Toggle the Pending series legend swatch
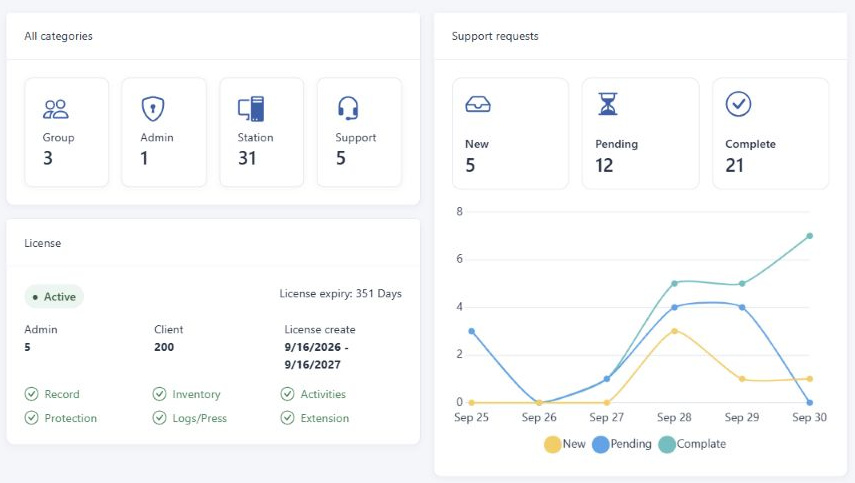 600,444
